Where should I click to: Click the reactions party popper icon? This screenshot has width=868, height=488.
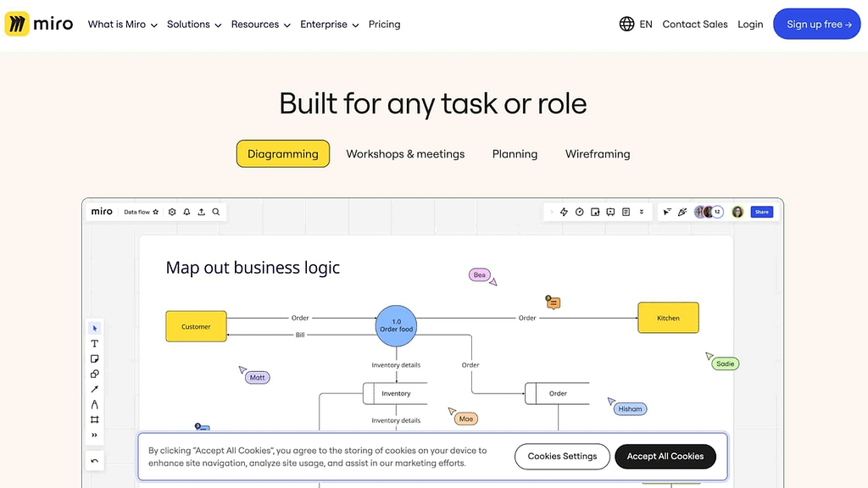coord(682,212)
